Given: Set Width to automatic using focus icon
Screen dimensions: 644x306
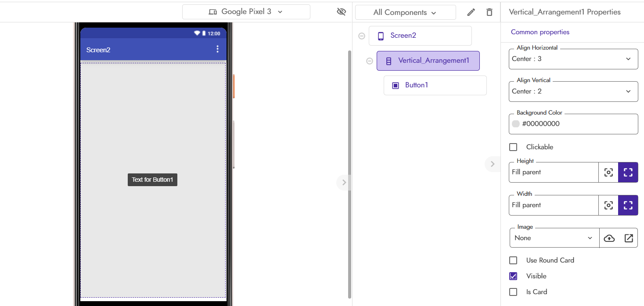Looking at the screenshot, I should pos(608,205).
